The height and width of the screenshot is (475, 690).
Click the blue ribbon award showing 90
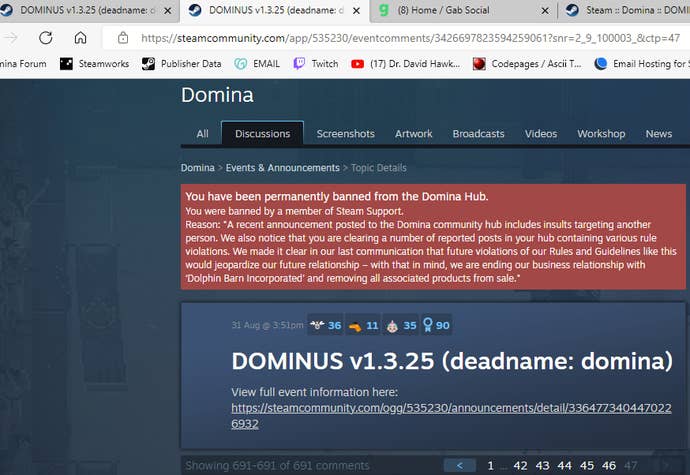coord(435,325)
